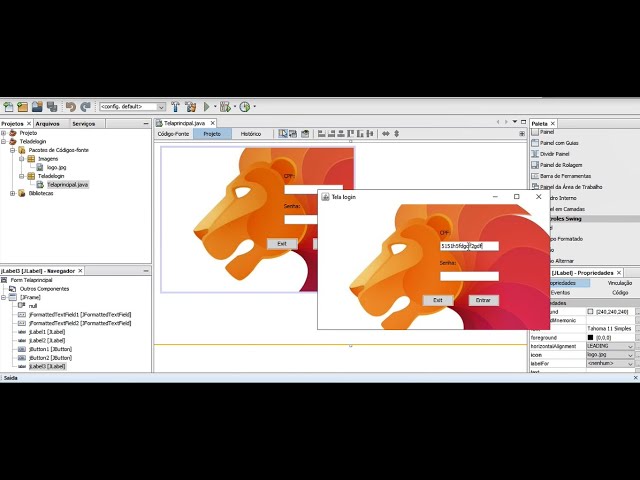
Task: Click the Open Project toolbar icon
Action: (x=37, y=107)
